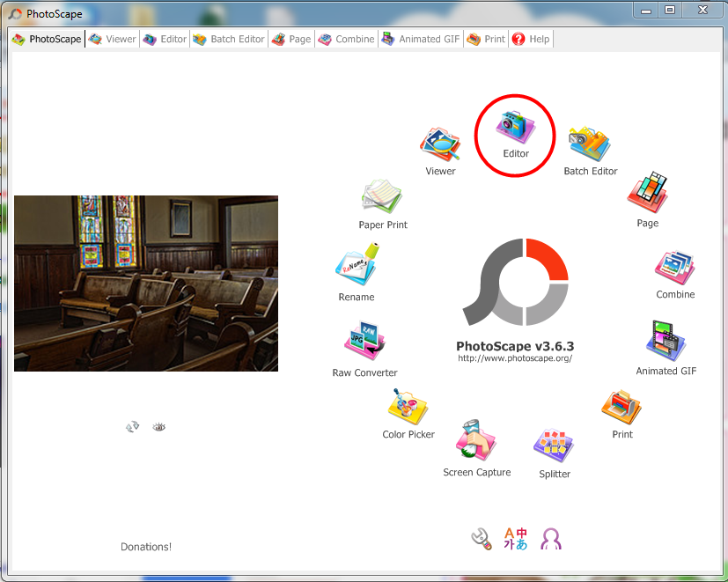Click the PhotoScape v3.6.3 version text
The image size is (728, 582).
click(x=515, y=346)
